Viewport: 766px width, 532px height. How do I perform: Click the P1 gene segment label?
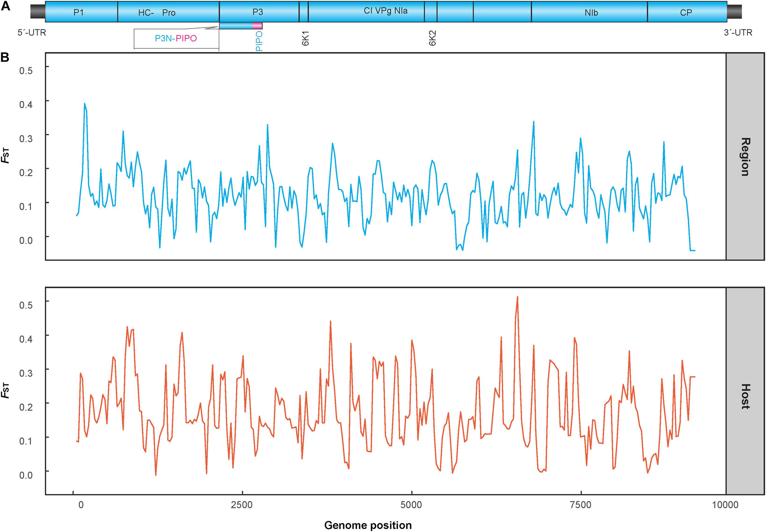(x=78, y=13)
